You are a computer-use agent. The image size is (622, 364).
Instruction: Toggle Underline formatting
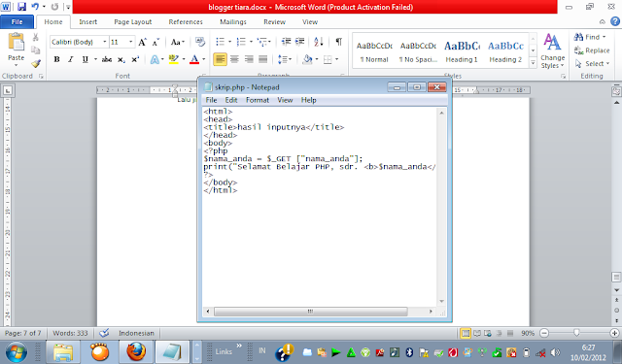[85, 59]
